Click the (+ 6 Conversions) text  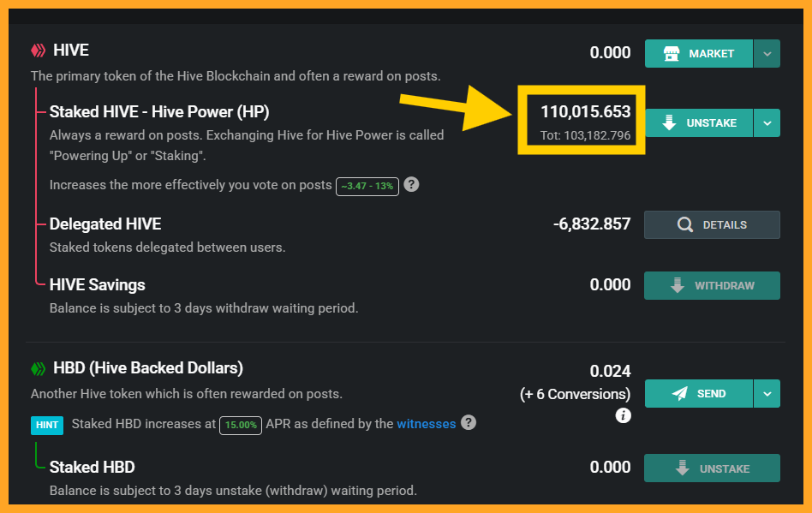click(575, 394)
